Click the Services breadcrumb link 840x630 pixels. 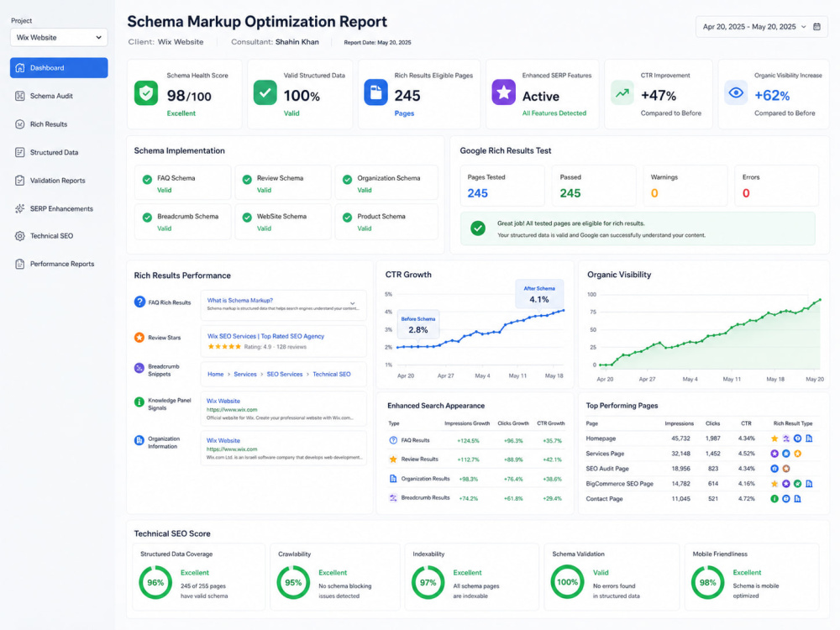click(x=244, y=375)
